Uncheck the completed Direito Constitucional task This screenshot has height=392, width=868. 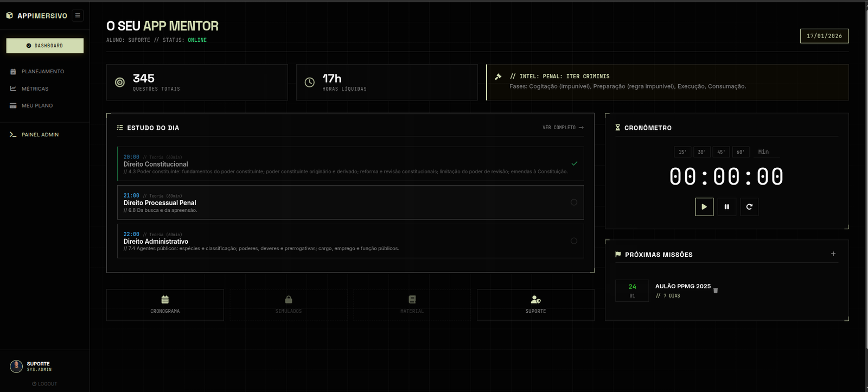click(574, 163)
